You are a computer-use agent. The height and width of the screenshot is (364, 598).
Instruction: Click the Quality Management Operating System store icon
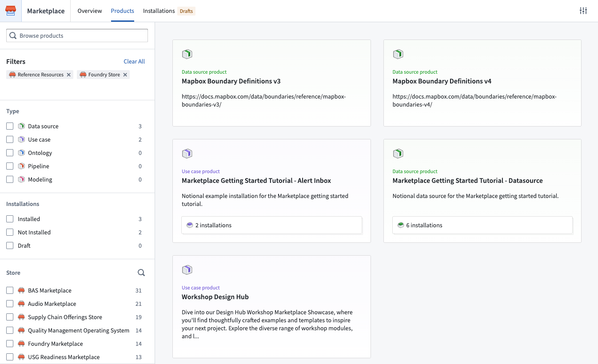tap(21, 330)
